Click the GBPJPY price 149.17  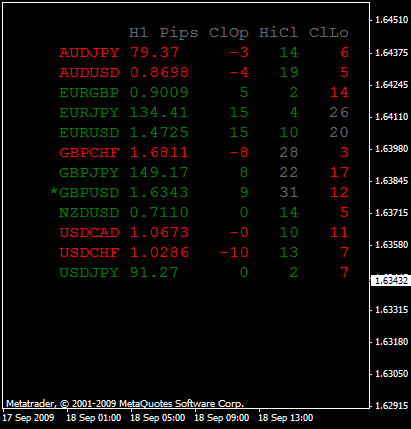159,173
